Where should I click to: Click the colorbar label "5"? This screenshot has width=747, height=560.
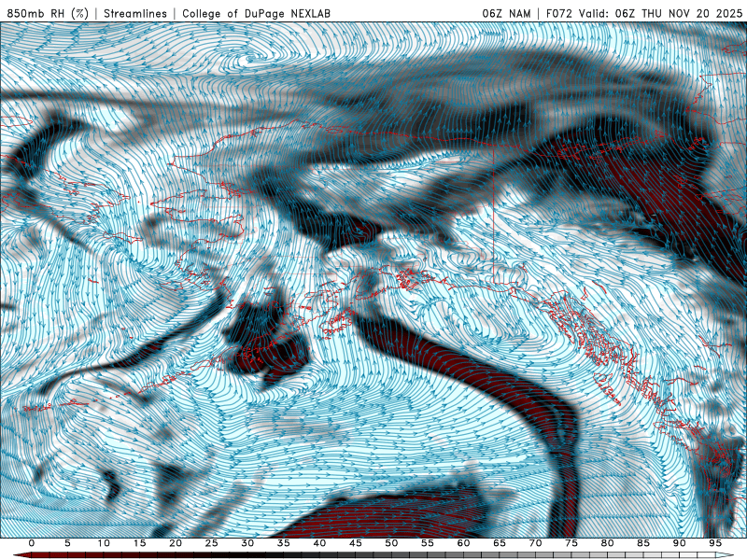[67, 543]
